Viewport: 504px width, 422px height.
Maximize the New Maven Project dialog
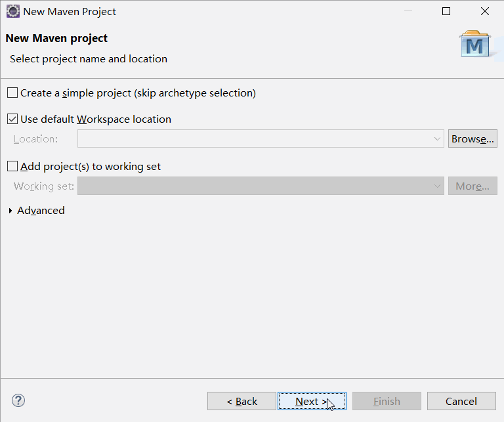(x=446, y=11)
